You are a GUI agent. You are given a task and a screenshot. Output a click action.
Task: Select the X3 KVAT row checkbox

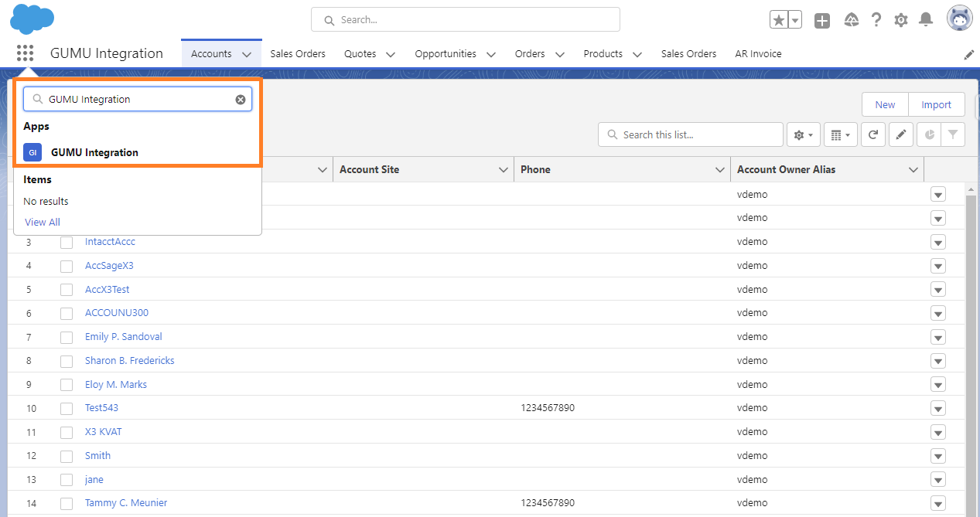pos(67,432)
